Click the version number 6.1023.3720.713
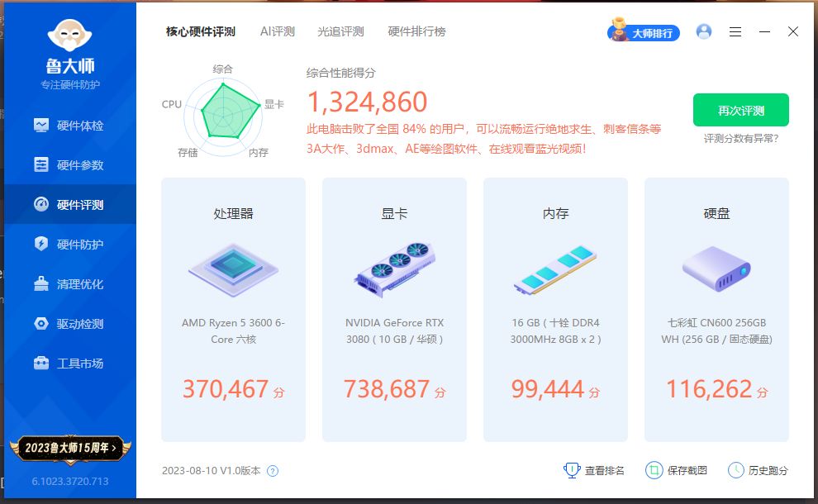 [70, 481]
